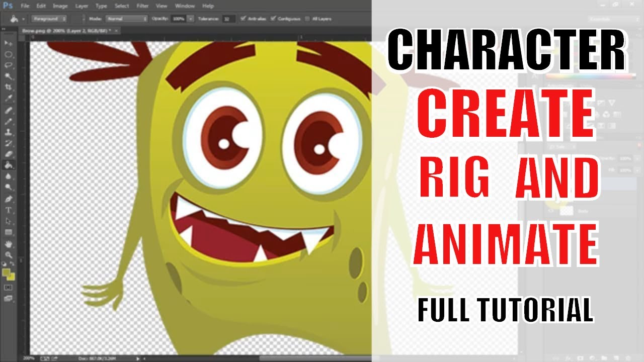644x362 pixels.
Task: Open the Image menu
Action: (x=60, y=6)
